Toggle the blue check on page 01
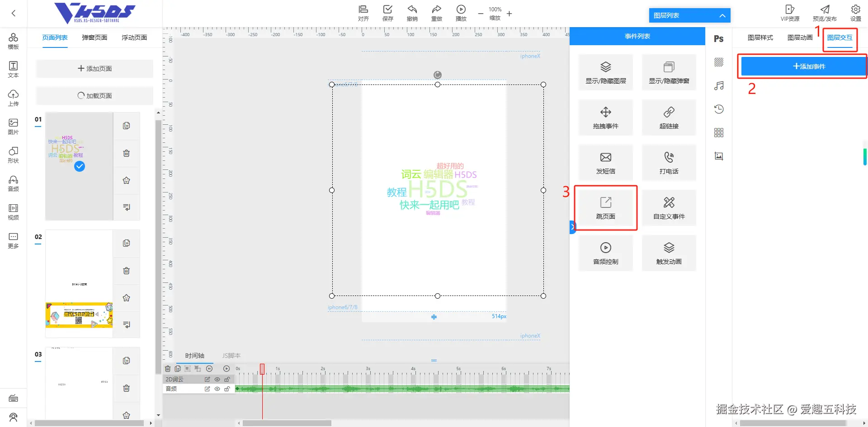The image size is (868, 427). click(x=80, y=166)
